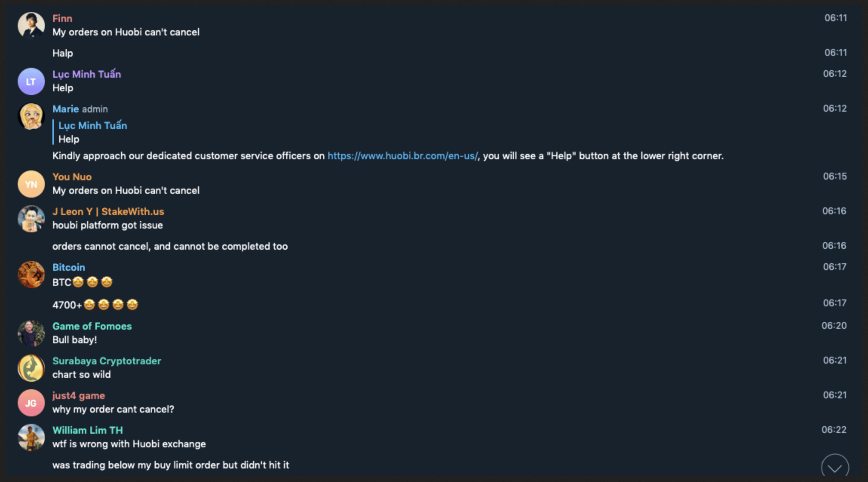Image resolution: width=868 pixels, height=482 pixels.
Task: Click the "chart so wild" message
Action: point(81,375)
